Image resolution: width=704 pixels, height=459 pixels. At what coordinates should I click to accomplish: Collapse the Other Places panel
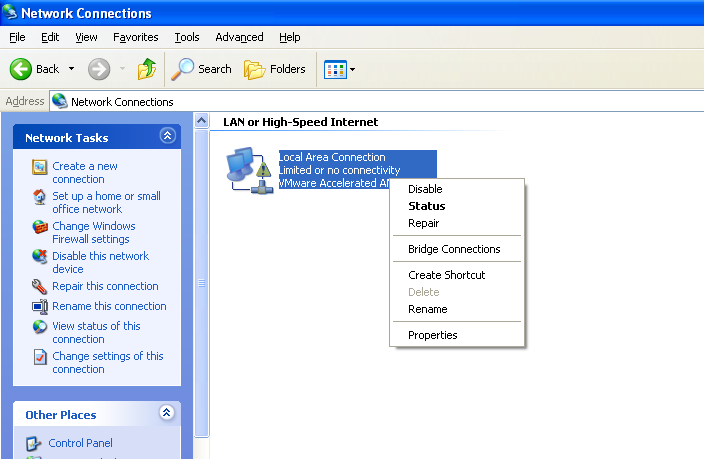pyautogui.click(x=167, y=412)
